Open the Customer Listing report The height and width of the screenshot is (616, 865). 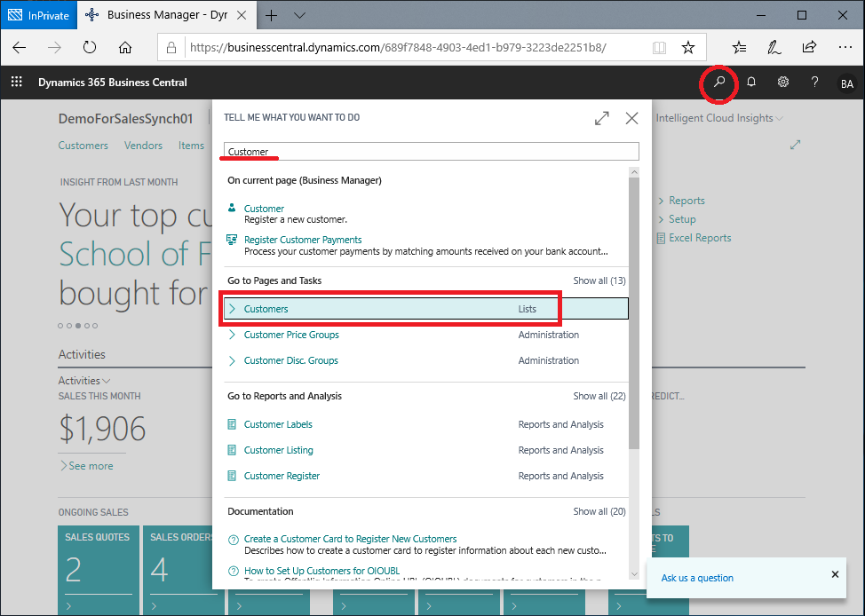(279, 450)
